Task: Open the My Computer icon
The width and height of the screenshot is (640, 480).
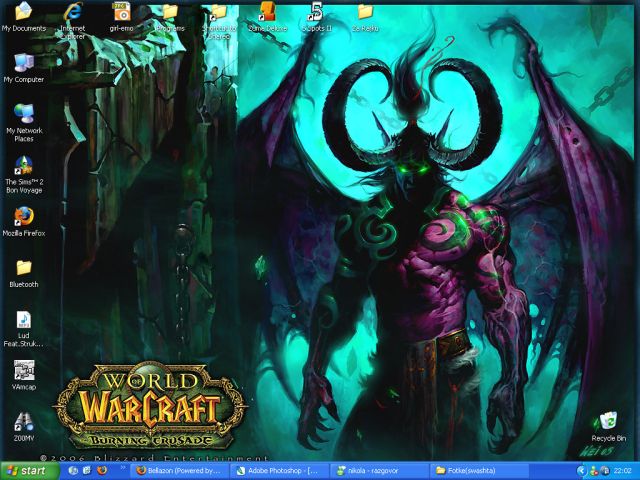Action: point(23,63)
